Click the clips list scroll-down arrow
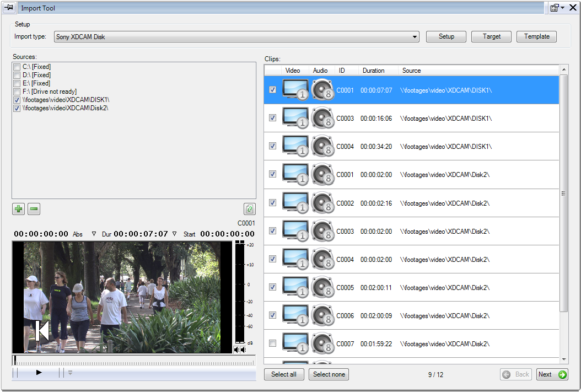 563,359
